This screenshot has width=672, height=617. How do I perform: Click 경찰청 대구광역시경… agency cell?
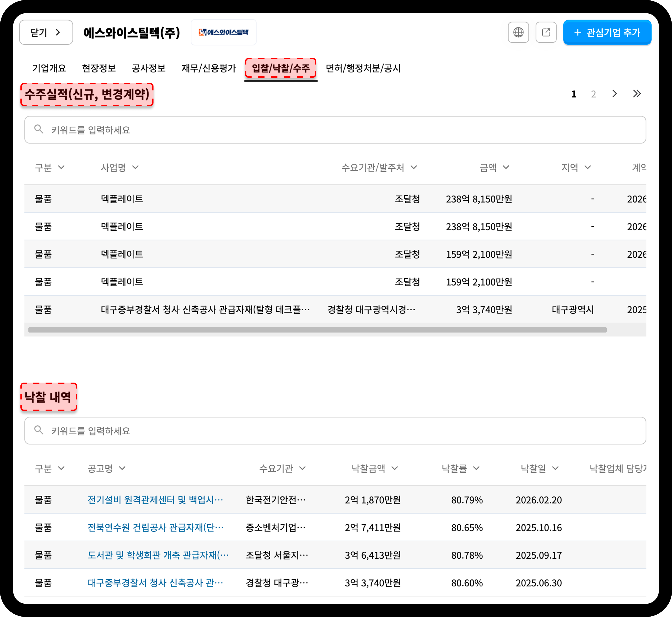[x=371, y=309]
